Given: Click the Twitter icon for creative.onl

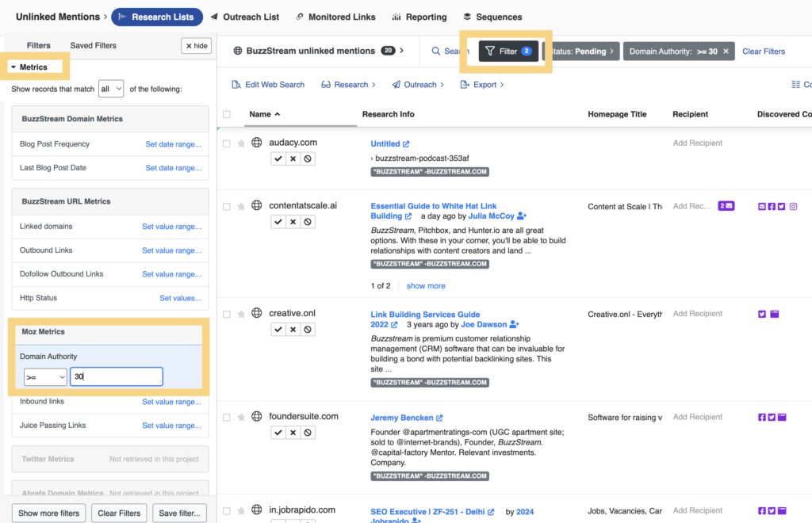Looking at the screenshot, I should click(x=762, y=314).
